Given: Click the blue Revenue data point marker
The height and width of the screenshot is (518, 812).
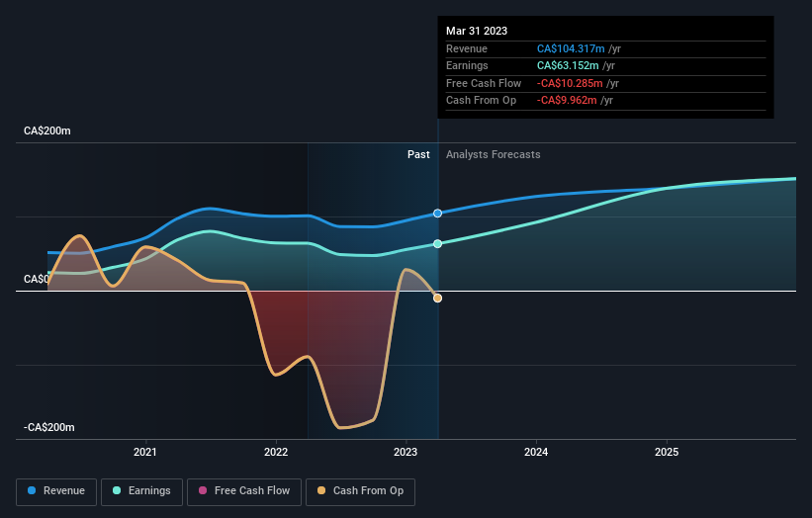Looking at the screenshot, I should tap(437, 214).
